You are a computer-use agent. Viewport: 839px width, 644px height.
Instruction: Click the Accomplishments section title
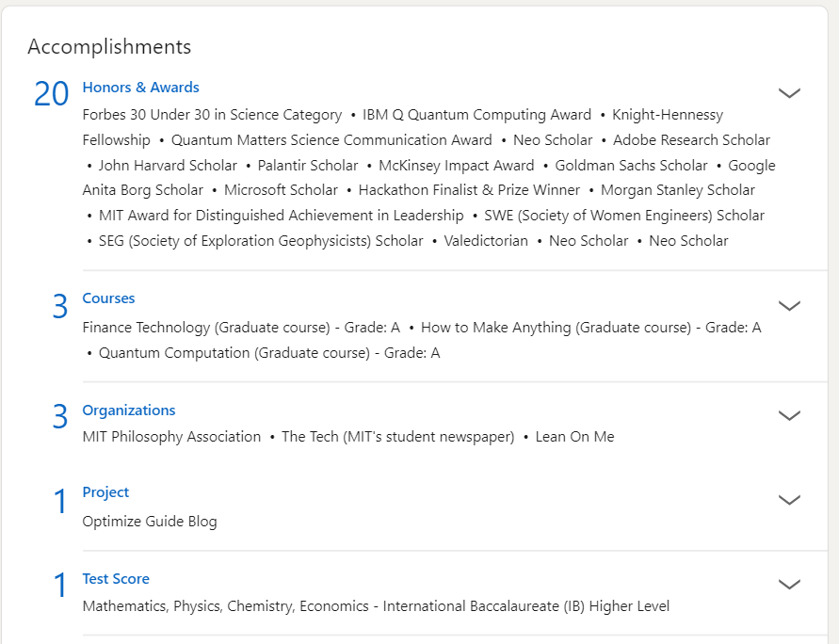tap(109, 46)
